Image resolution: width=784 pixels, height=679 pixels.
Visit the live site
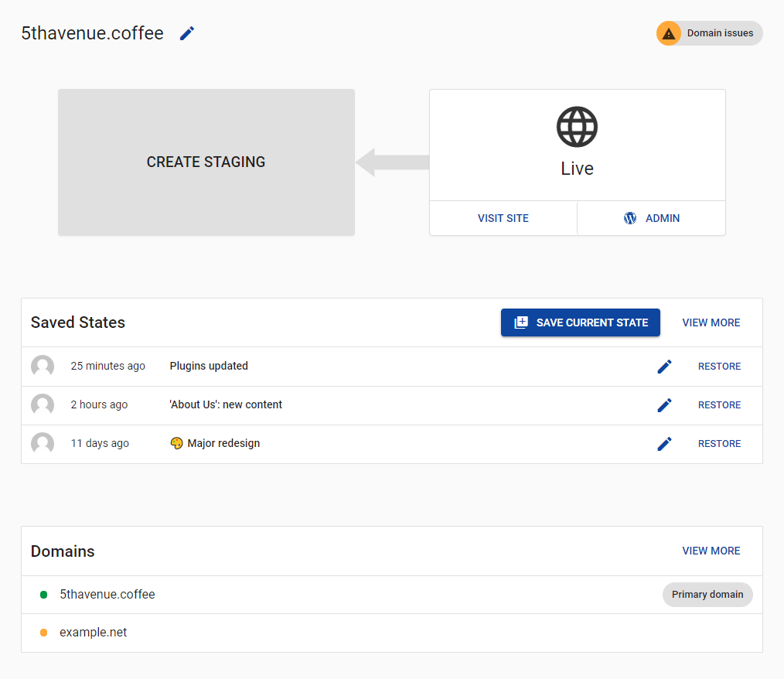point(503,218)
